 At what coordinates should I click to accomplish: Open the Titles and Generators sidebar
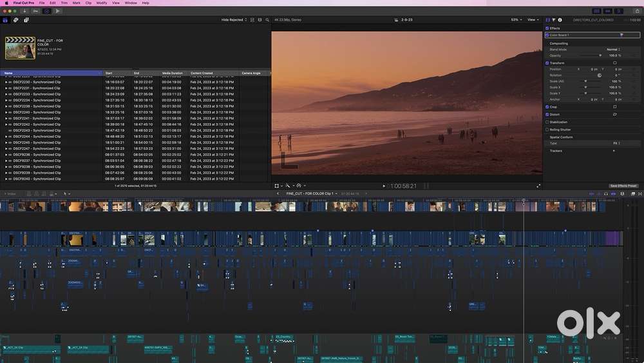coord(26,20)
